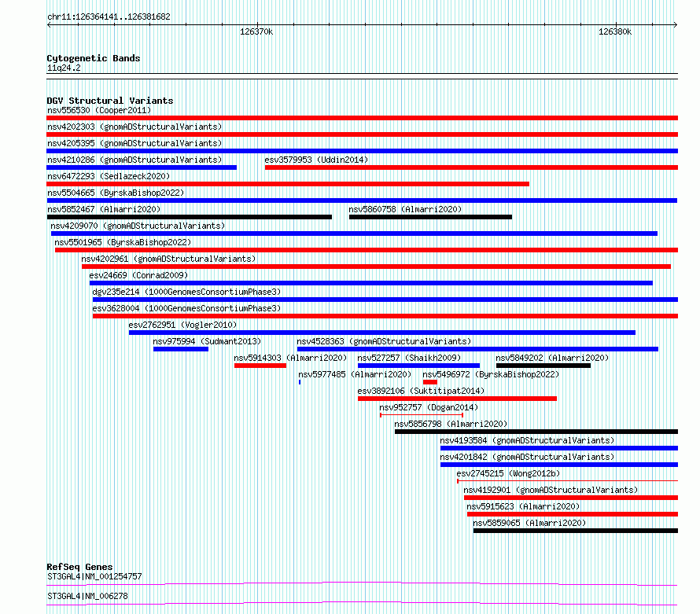Screen dimensions: 700x614
Task: Click the DGV Structural Variants track title
Action: click(110, 101)
